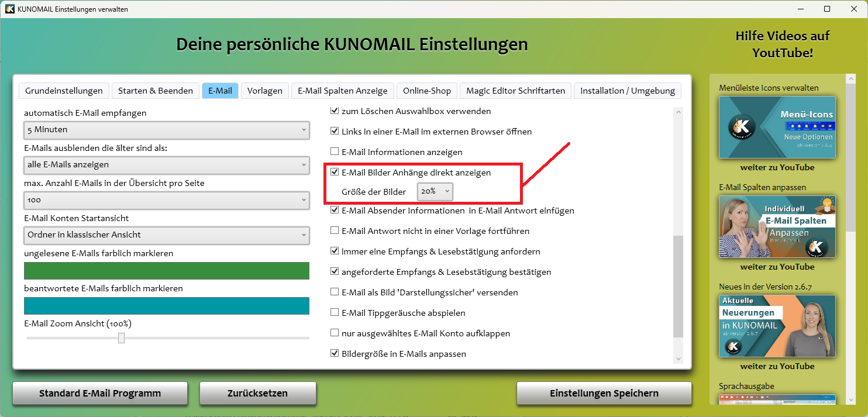This screenshot has width=868, height=417.
Task: Switch to Magic Editor Schriftarten tab
Action: (515, 91)
